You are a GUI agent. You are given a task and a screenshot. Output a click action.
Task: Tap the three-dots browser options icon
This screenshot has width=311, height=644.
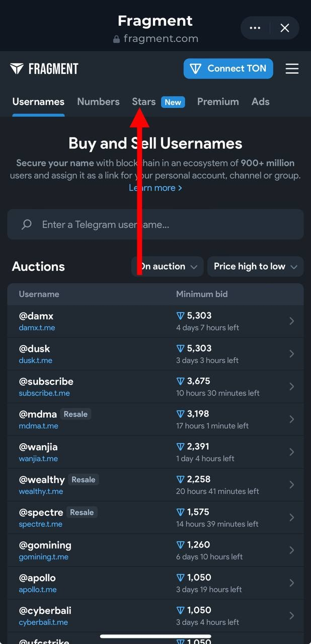pyautogui.click(x=255, y=28)
